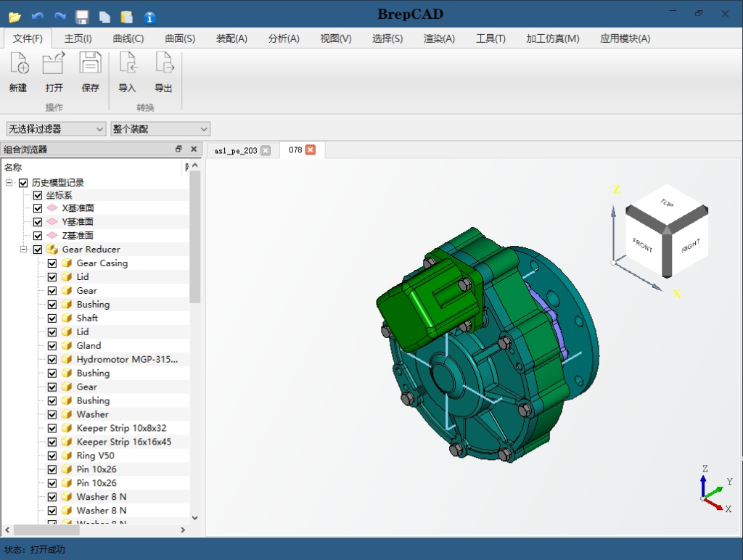Uncheck the Ring V50 checkbox

tap(52, 456)
